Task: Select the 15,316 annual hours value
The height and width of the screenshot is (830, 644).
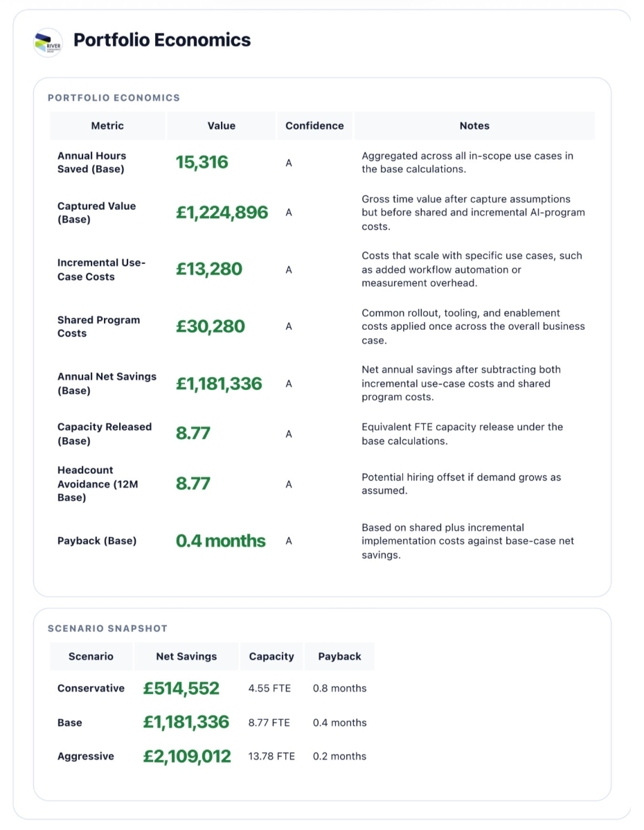Action: point(202,163)
